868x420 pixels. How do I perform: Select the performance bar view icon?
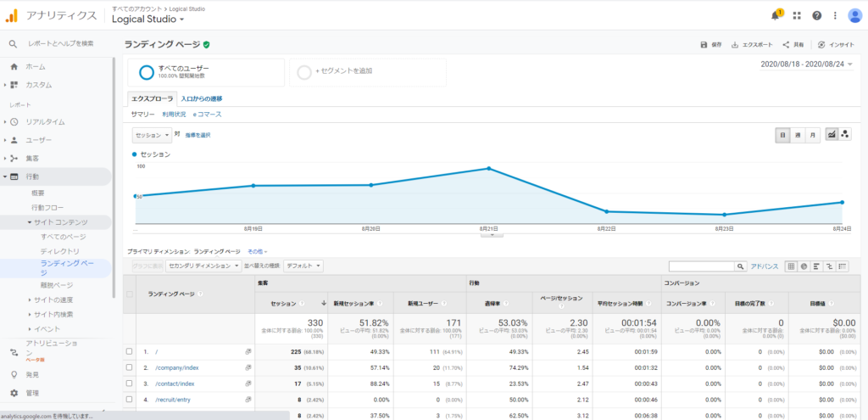tap(816, 266)
